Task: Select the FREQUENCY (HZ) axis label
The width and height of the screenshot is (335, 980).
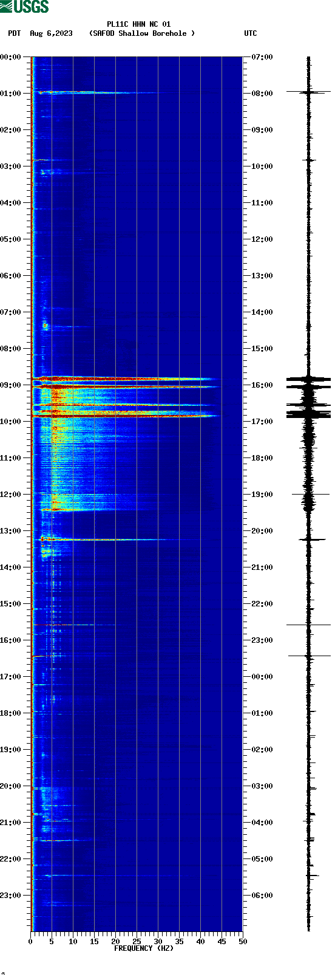Action: pyautogui.click(x=144, y=948)
